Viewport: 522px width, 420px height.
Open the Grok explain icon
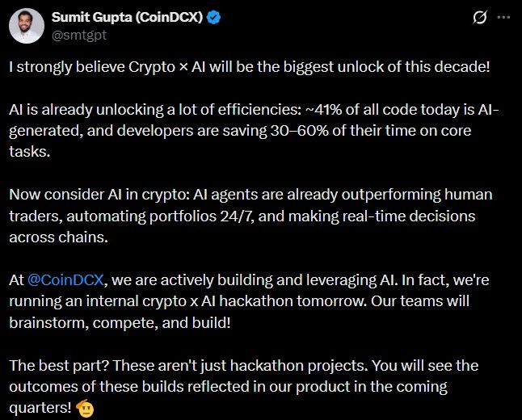click(478, 17)
